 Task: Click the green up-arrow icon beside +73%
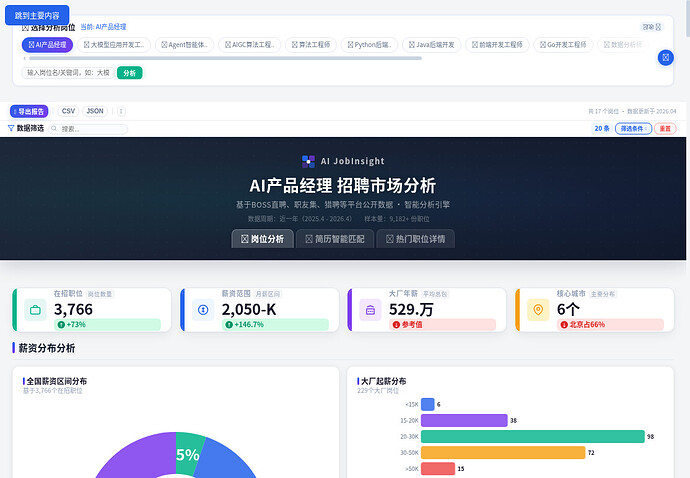[61, 324]
